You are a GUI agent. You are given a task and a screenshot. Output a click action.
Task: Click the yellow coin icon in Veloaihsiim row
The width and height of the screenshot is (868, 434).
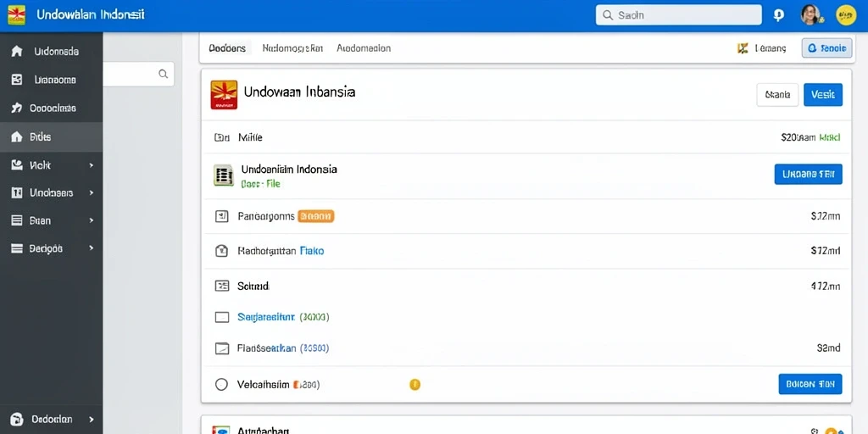click(x=415, y=384)
